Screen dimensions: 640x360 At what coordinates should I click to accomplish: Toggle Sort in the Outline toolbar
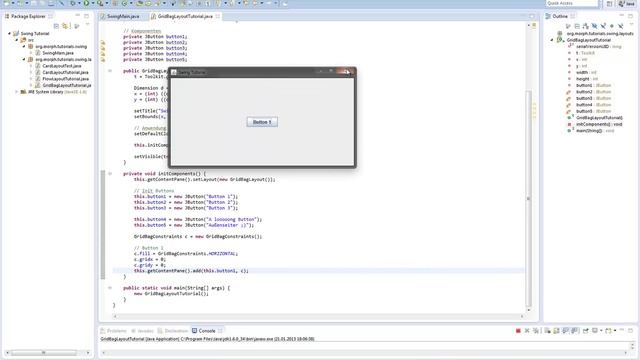[586, 26]
